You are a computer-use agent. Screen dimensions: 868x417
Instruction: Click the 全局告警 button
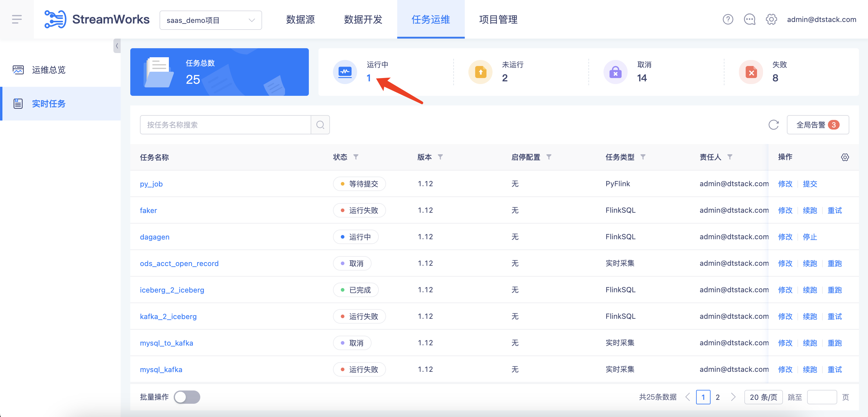coord(817,125)
